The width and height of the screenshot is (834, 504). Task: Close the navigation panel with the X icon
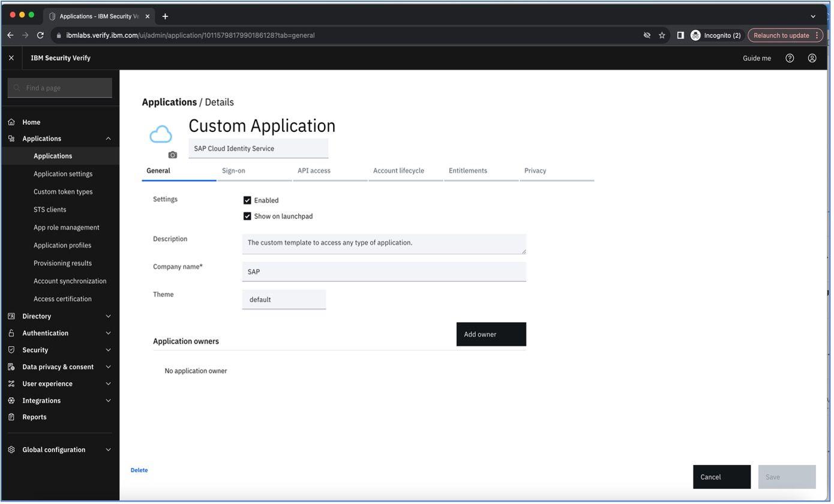pyautogui.click(x=11, y=57)
